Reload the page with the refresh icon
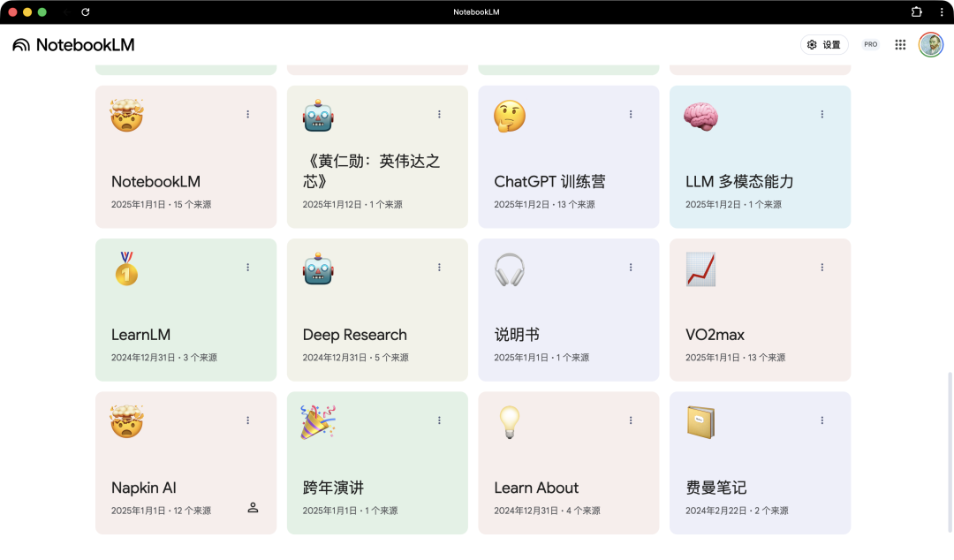 (x=86, y=12)
